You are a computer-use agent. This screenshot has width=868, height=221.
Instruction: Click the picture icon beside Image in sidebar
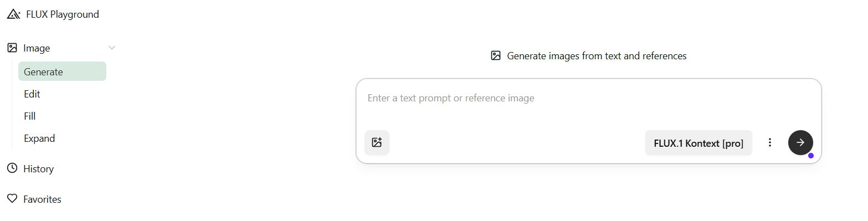[12, 48]
